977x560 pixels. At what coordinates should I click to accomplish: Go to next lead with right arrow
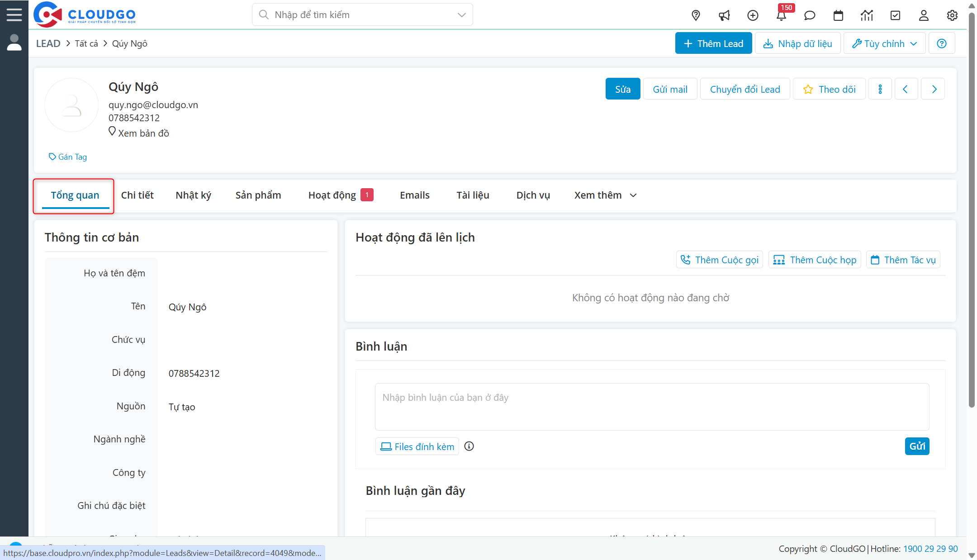click(934, 89)
